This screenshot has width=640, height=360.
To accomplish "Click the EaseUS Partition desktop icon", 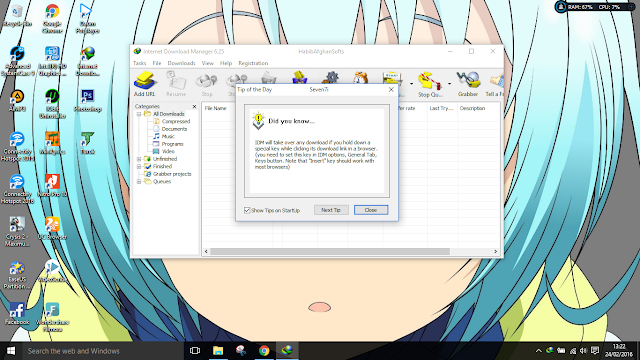I will 17,274.
